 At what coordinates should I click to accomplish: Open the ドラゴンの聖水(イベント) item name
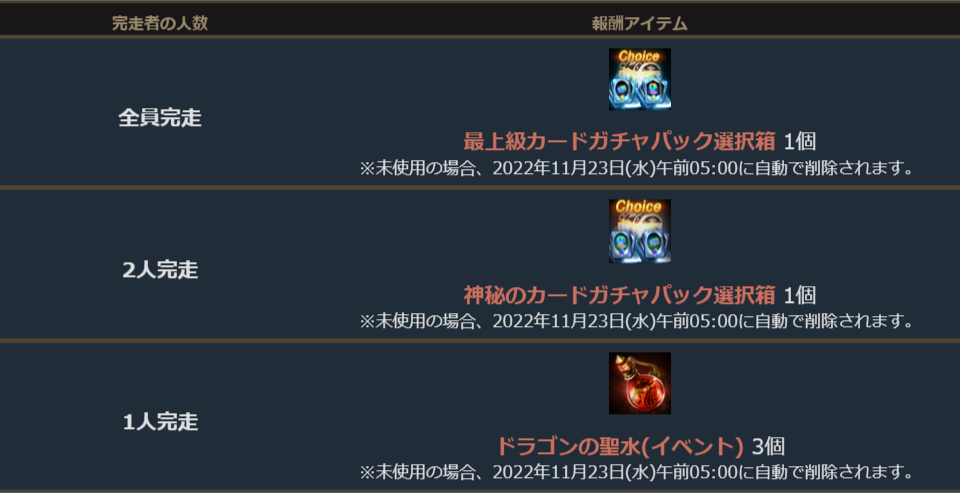(620, 447)
